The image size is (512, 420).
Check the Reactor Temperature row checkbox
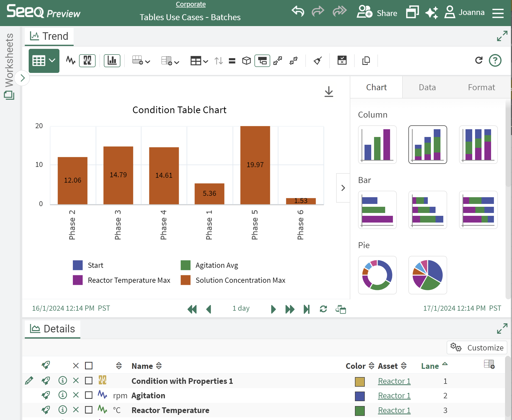click(89, 410)
